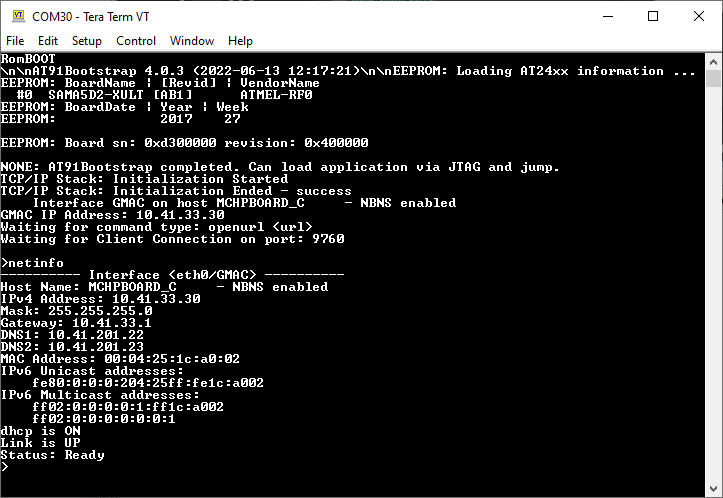Viewport: 723px width, 498px height.
Task: Click 'Gateway: 10.41.33.1' line
Action: tap(76, 323)
